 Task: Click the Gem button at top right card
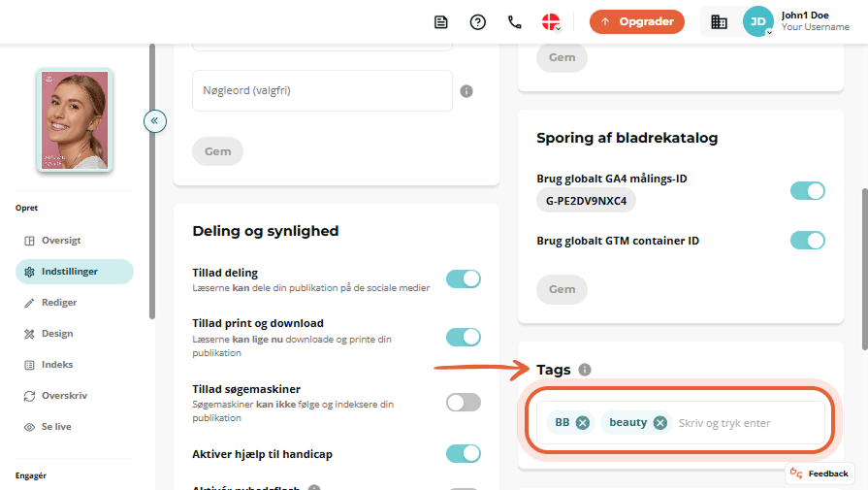562,57
